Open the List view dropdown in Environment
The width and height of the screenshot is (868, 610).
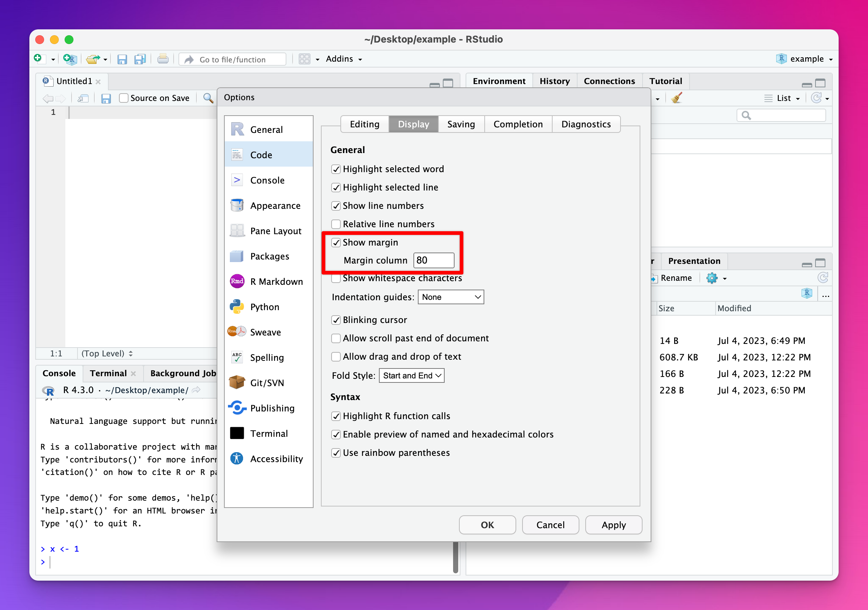[x=782, y=98]
